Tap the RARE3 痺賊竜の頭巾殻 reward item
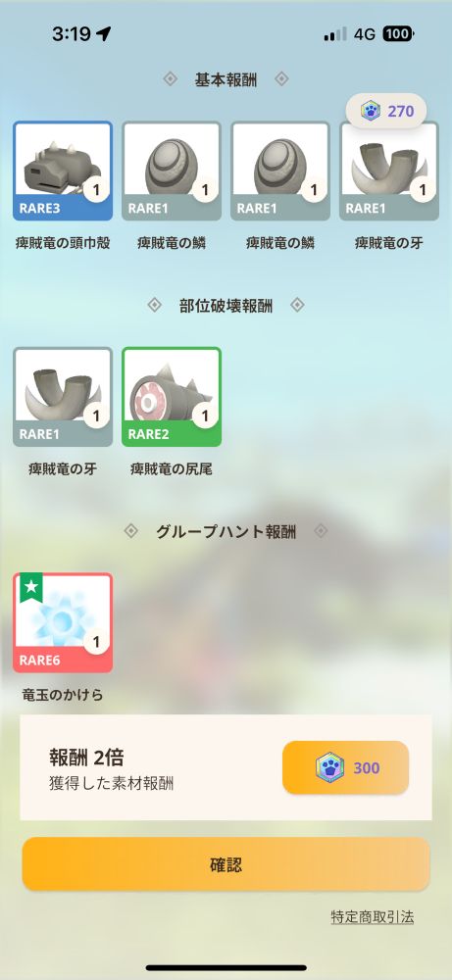This screenshot has width=452, height=980. (63, 171)
